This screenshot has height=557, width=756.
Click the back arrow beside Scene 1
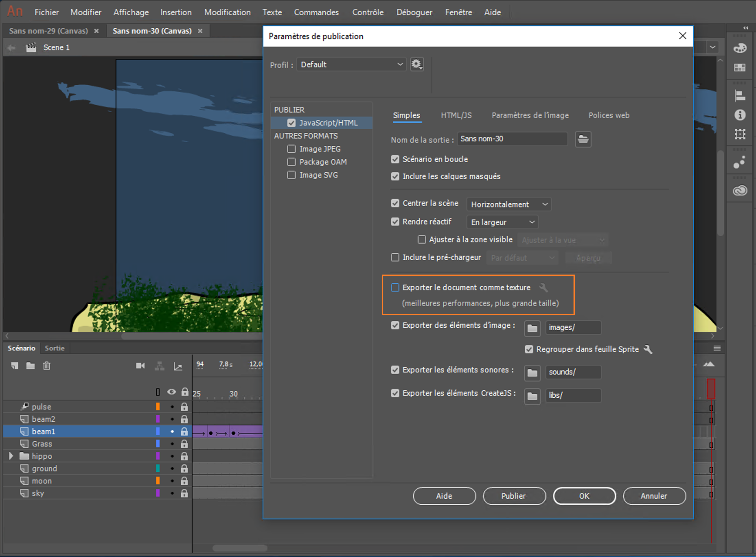(12, 48)
